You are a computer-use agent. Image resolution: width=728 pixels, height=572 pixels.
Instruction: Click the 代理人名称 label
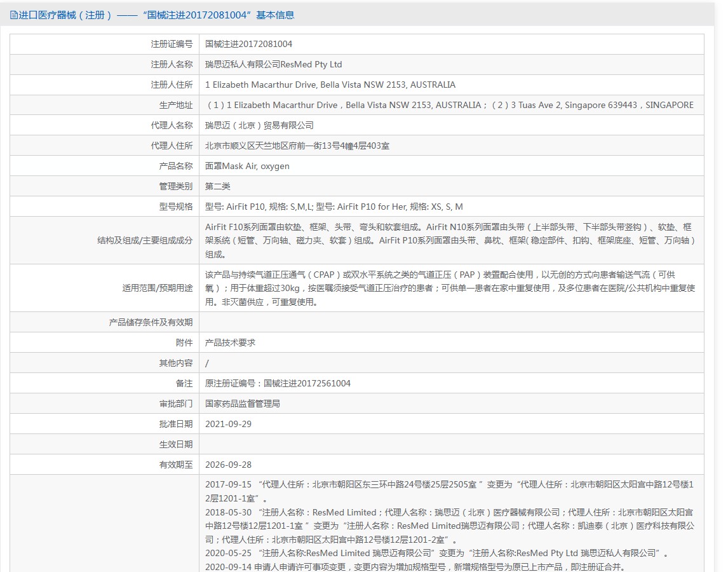(172, 125)
